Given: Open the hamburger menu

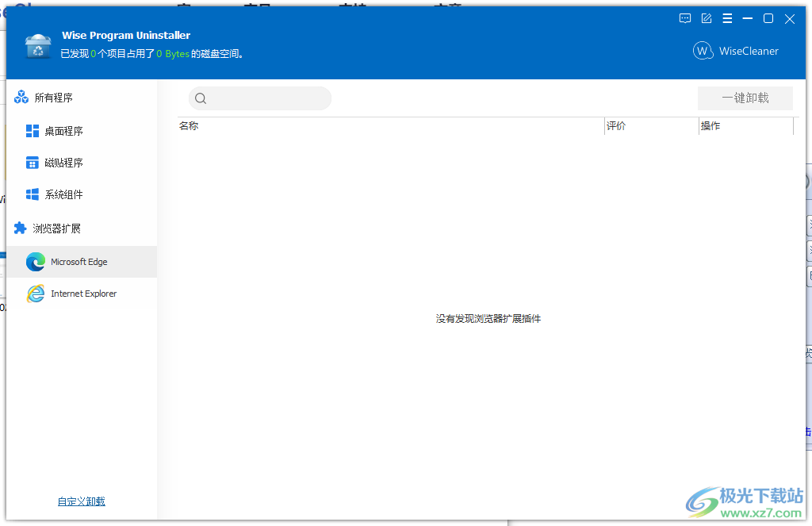Looking at the screenshot, I should pyautogui.click(x=727, y=18).
